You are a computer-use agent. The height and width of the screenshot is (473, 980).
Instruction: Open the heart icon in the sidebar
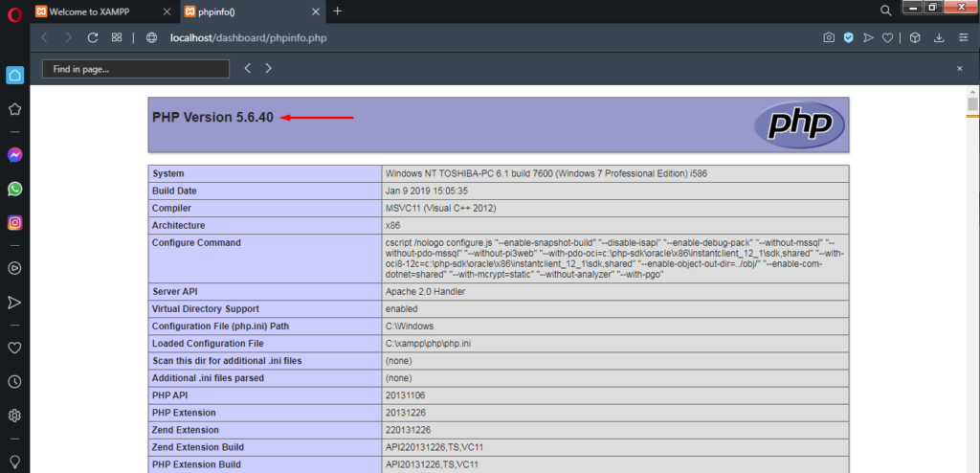(x=15, y=348)
